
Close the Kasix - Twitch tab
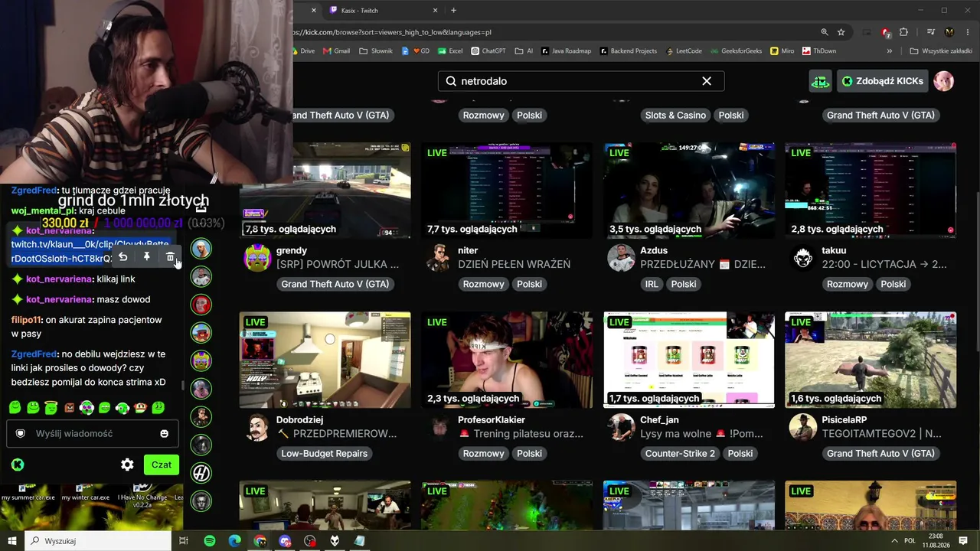tap(436, 10)
